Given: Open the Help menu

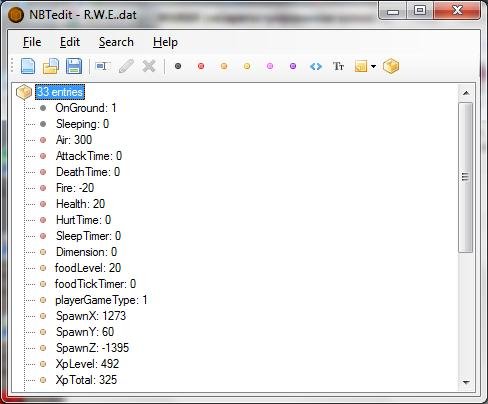Looking at the screenshot, I should (165, 42).
